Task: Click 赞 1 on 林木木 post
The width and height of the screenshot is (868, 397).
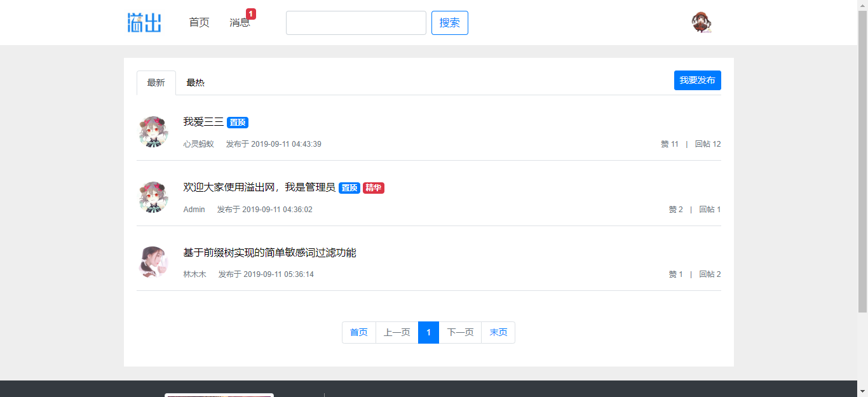Action: coord(676,274)
